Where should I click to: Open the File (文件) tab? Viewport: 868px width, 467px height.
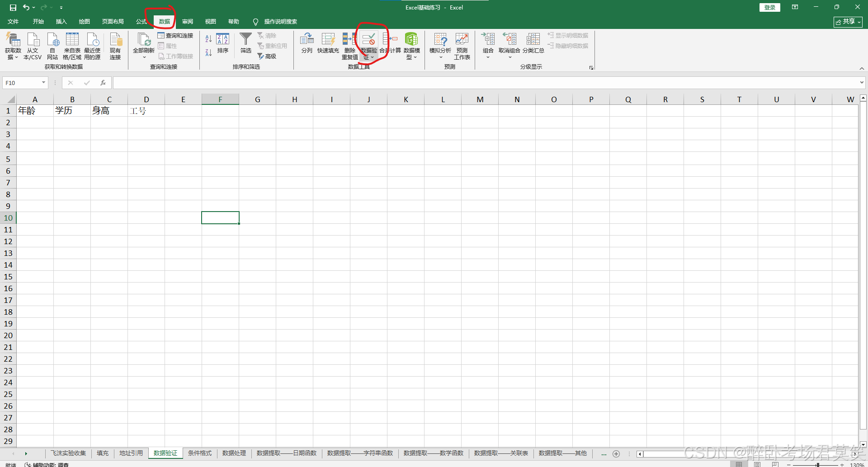13,21
